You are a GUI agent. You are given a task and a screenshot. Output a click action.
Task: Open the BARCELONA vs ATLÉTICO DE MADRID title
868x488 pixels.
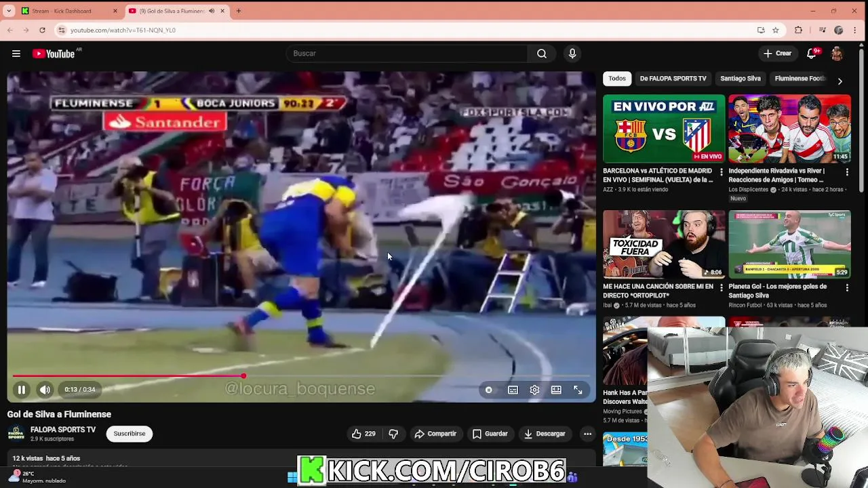pyautogui.click(x=658, y=176)
